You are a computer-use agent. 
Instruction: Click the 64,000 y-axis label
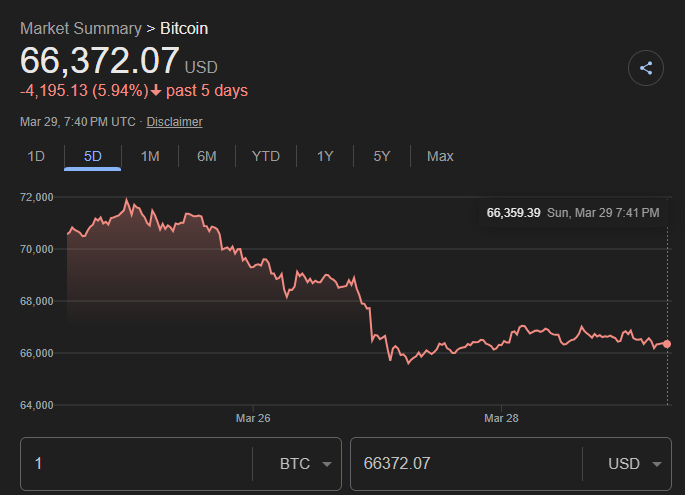coord(37,405)
